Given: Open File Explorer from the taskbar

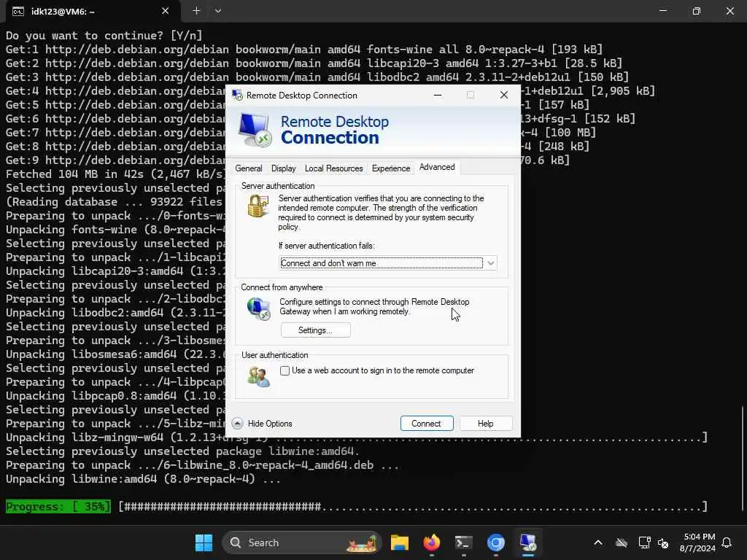Looking at the screenshot, I should click(399, 542).
